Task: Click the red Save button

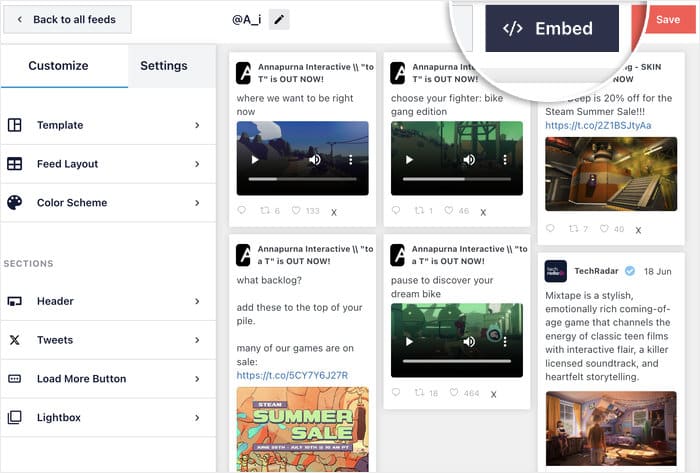Action: pos(668,20)
